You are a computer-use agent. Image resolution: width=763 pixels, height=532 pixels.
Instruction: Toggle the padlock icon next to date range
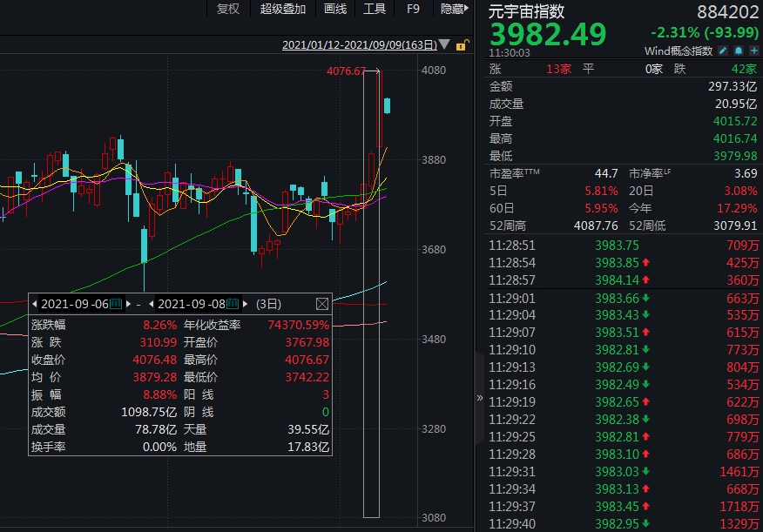(x=463, y=45)
